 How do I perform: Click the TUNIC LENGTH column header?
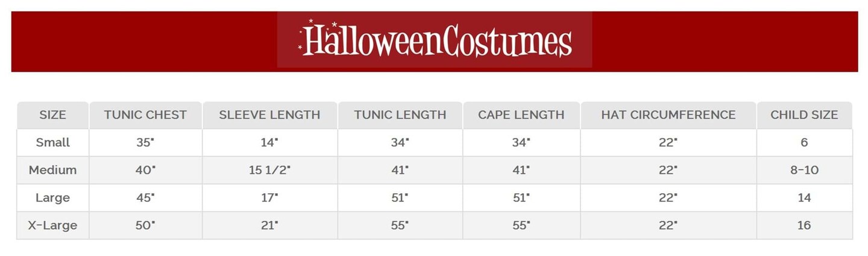click(400, 115)
